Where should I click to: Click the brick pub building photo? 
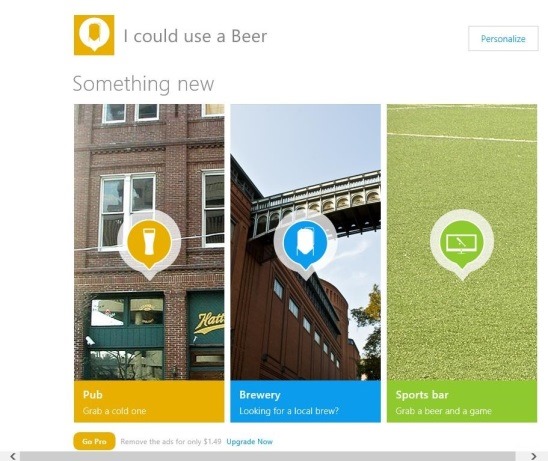coord(149,242)
